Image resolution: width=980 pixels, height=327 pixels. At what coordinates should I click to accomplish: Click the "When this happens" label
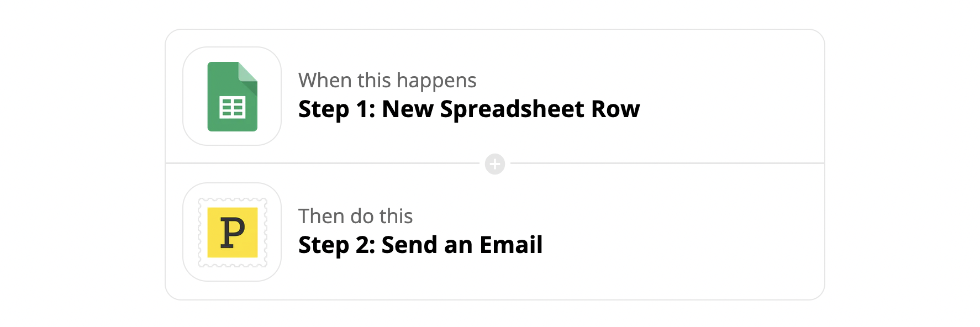387,81
